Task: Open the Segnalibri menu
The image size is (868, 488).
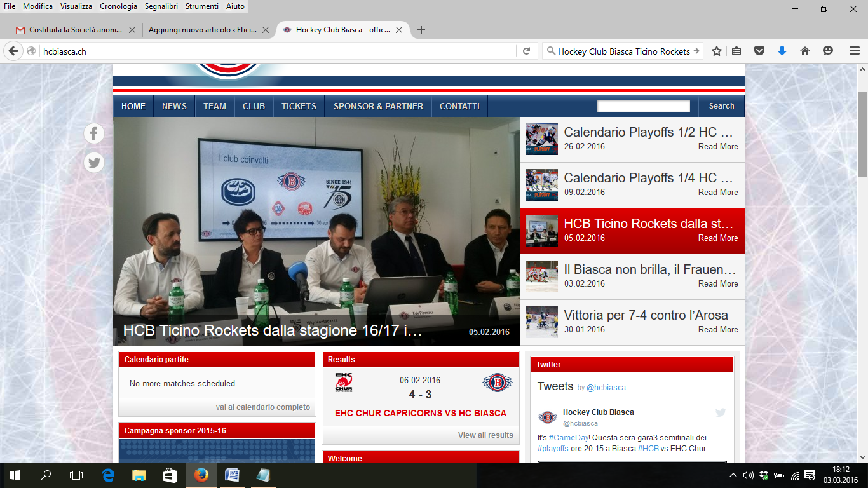Action: pyautogui.click(x=162, y=6)
